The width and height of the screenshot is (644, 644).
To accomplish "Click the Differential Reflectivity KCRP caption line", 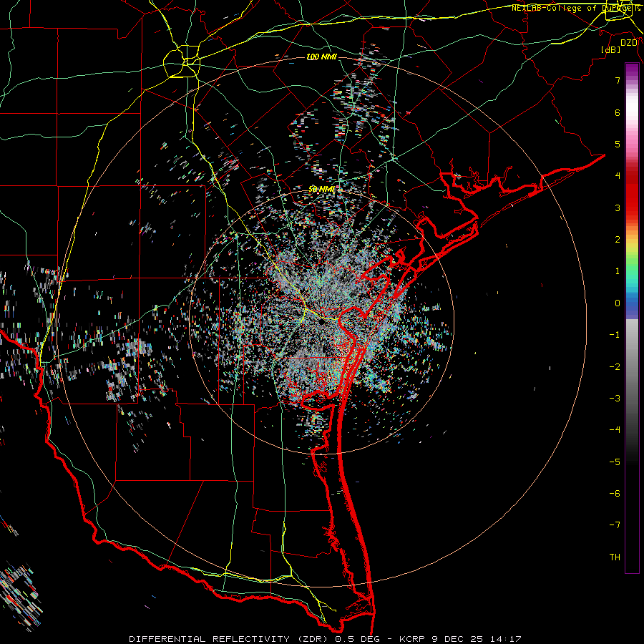I will [326, 639].
